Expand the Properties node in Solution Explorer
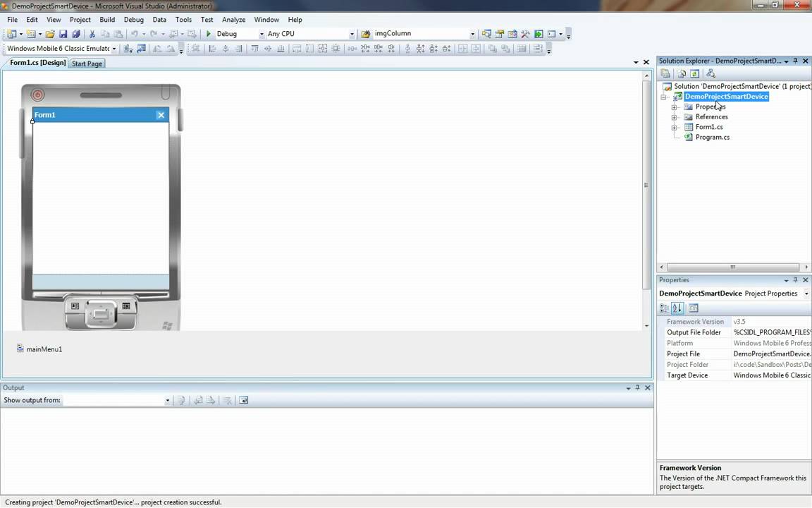Screen dimensions: 812x508 coord(674,107)
